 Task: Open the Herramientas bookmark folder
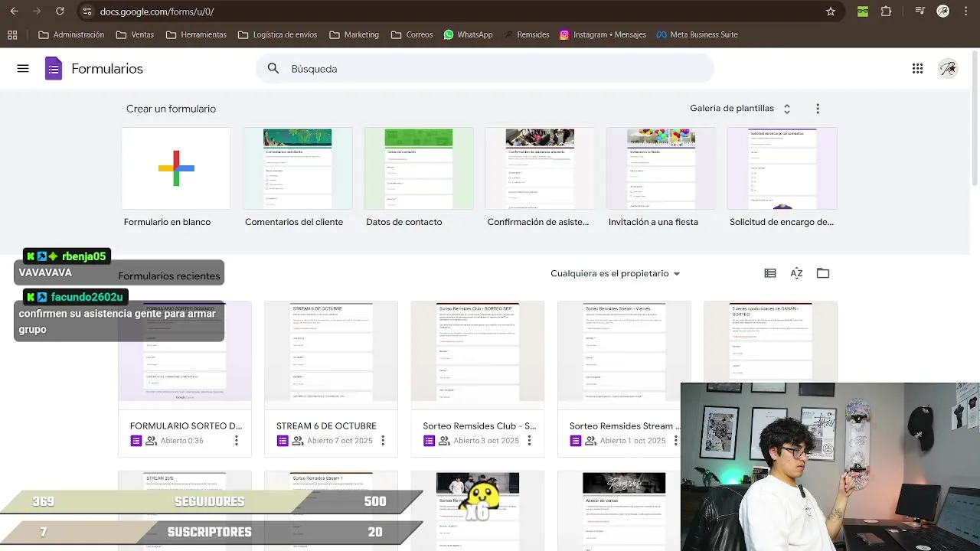click(x=196, y=34)
